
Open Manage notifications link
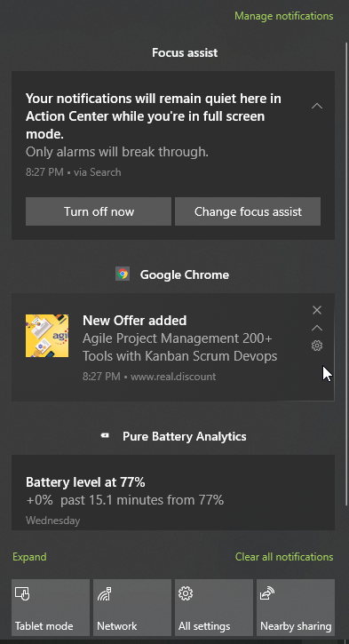pos(283,16)
